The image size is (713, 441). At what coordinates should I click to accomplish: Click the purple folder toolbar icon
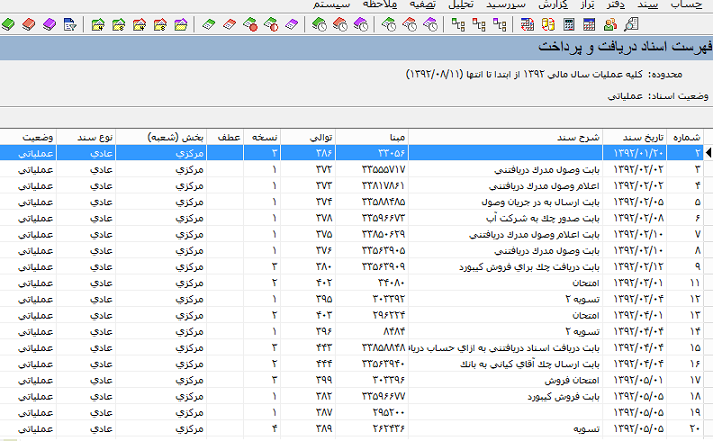coord(181,23)
